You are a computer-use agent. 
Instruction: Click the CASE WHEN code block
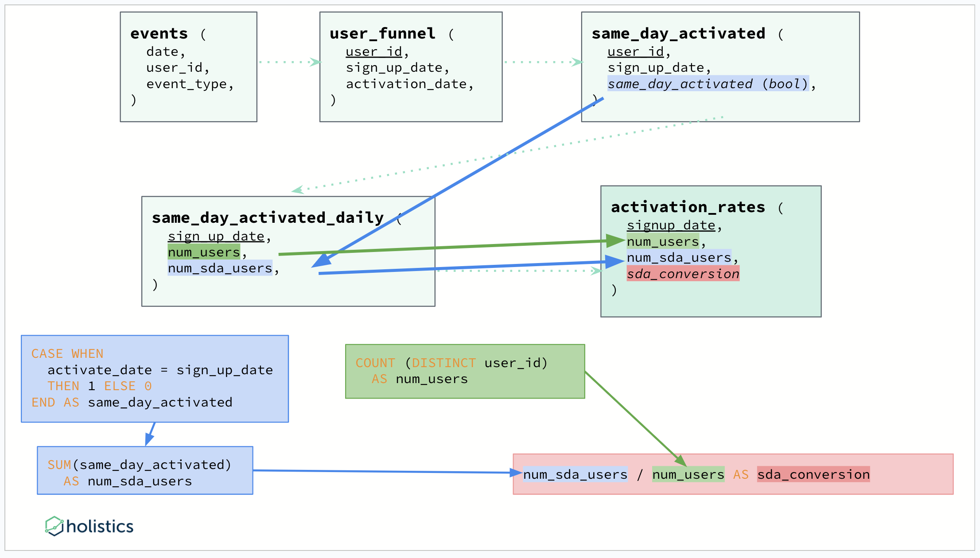155,379
